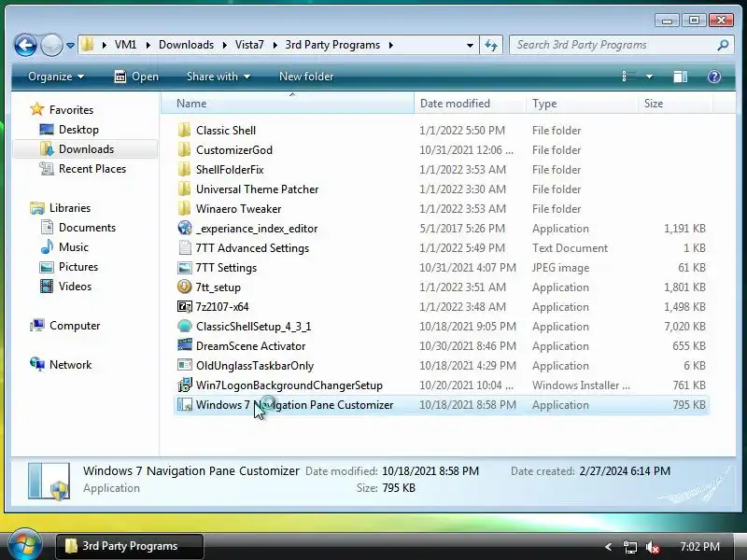Expand the arrow after VM1 in address bar

[148, 45]
